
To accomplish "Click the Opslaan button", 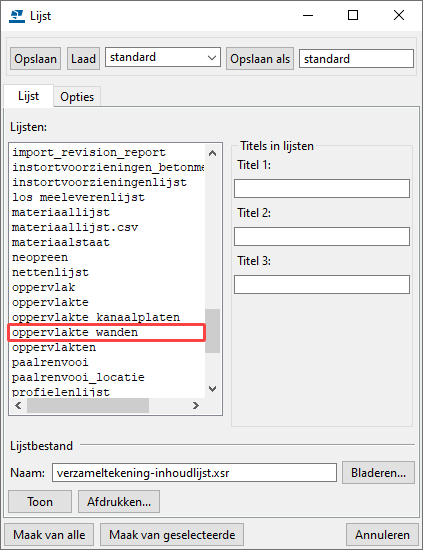I will [x=35, y=59].
